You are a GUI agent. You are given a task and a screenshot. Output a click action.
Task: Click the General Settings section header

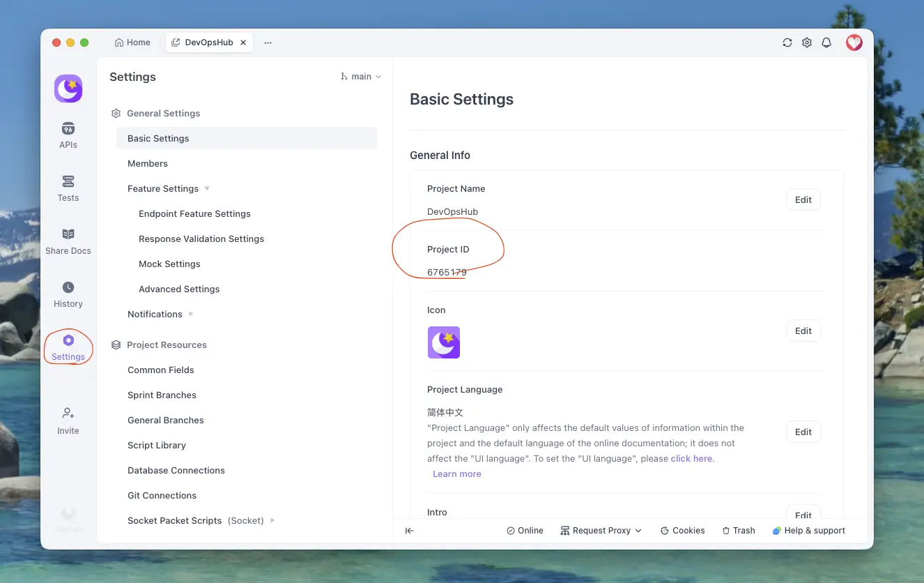(x=156, y=113)
